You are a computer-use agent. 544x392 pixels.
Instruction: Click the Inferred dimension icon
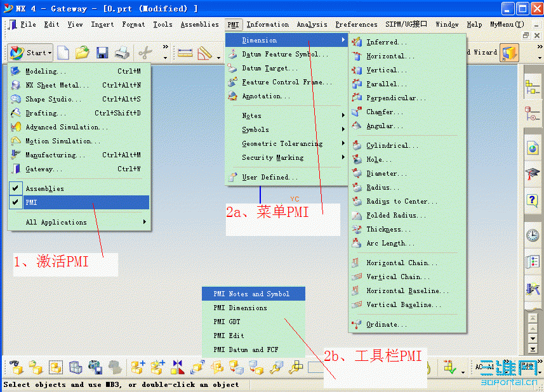tap(357, 42)
